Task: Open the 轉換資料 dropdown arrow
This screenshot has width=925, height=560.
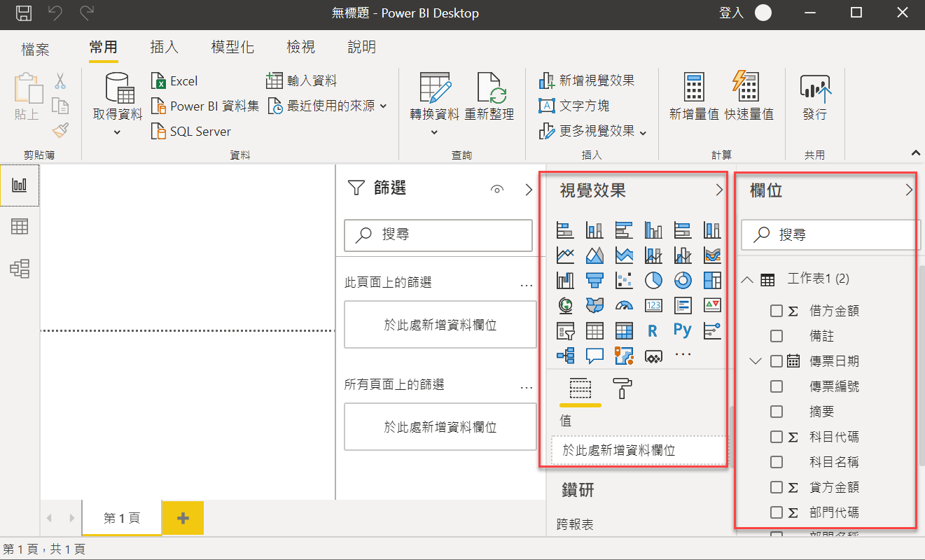Action: point(434,132)
